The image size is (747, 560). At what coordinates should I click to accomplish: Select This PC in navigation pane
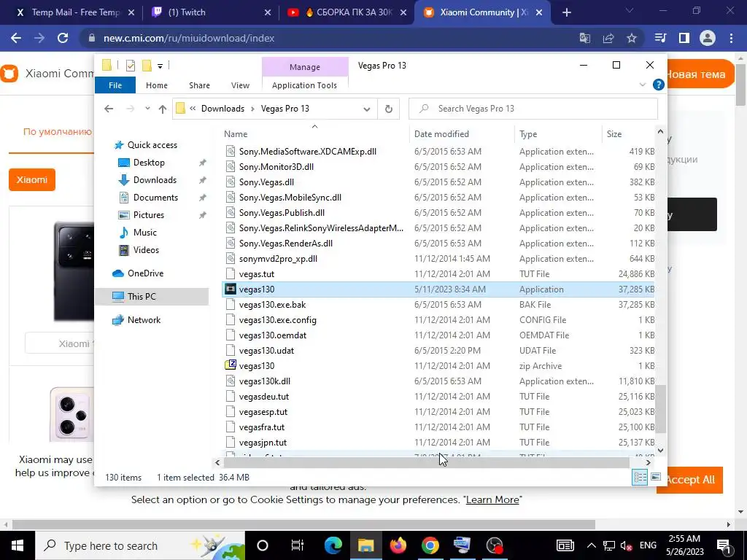coord(142,296)
